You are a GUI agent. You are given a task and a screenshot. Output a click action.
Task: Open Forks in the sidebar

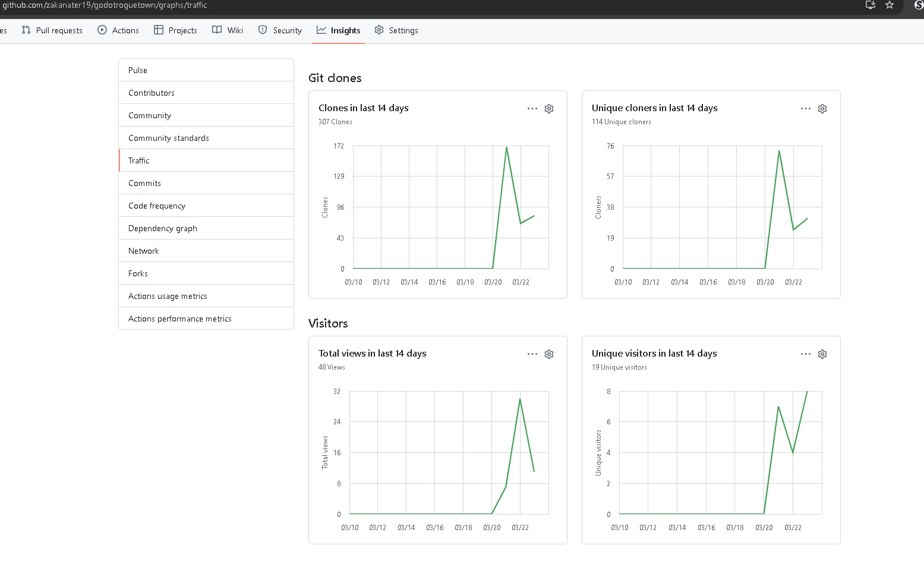point(206,273)
